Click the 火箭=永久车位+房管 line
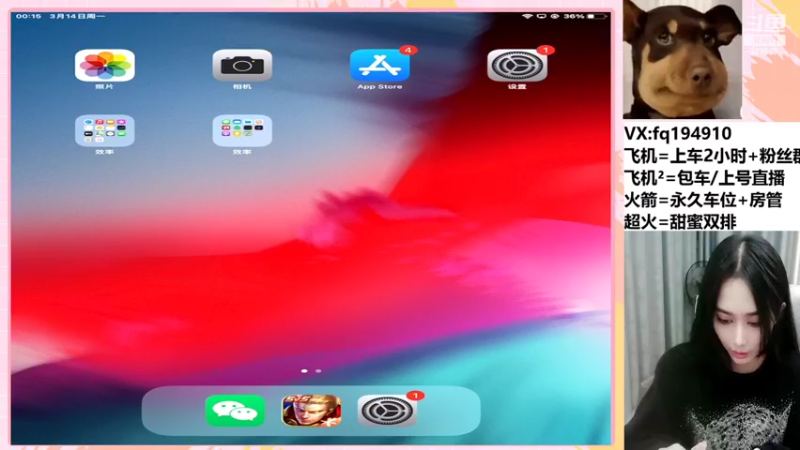 tap(703, 200)
